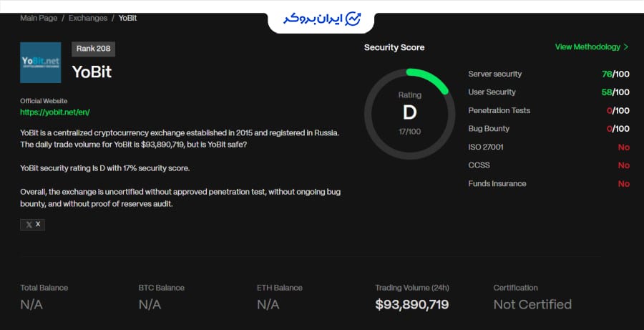This screenshot has height=330, width=644.
Task: Click the Rank 208 badge
Action: 93,49
